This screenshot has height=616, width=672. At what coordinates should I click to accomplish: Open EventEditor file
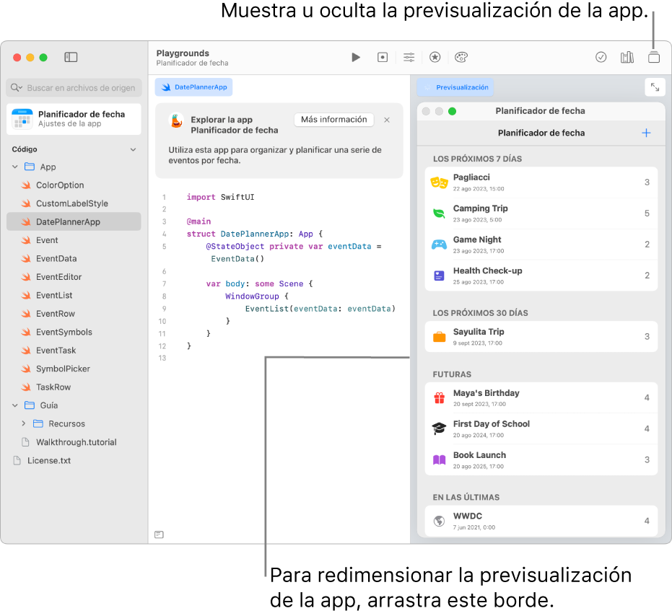coord(74,277)
